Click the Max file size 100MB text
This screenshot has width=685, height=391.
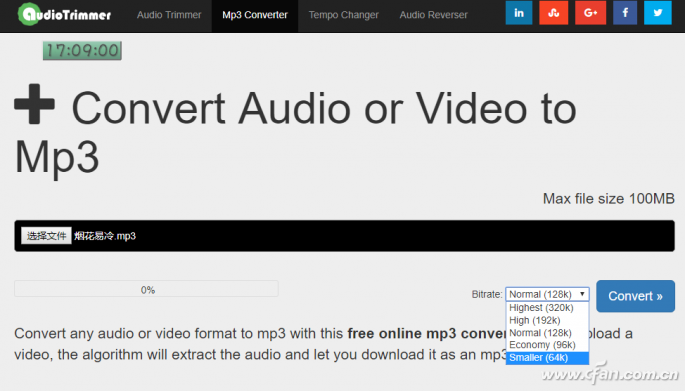tap(609, 199)
